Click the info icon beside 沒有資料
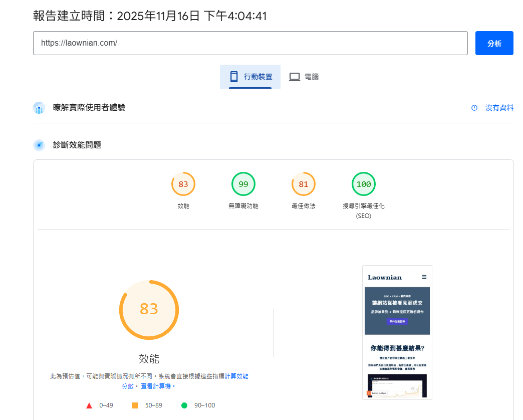 (474, 107)
